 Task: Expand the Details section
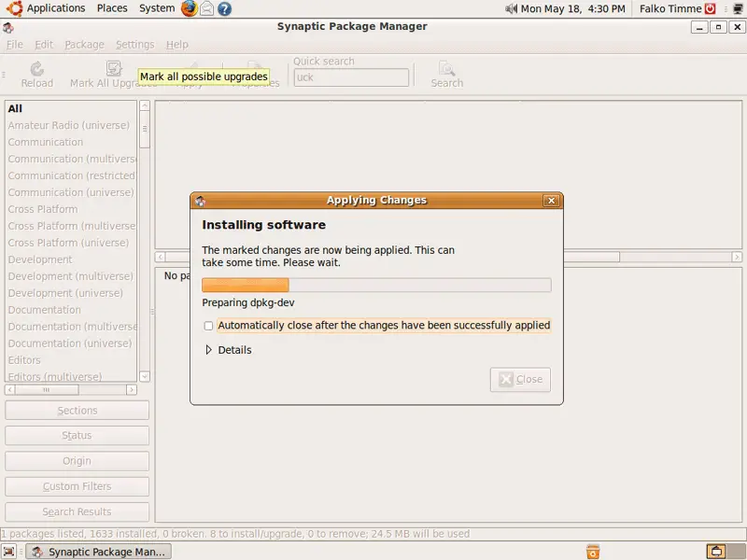pos(208,350)
